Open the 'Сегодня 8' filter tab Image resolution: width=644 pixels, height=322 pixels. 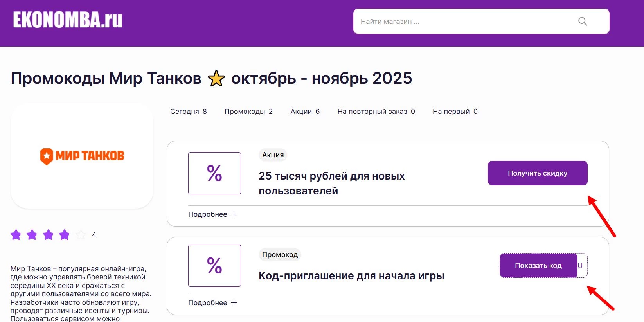tap(188, 112)
